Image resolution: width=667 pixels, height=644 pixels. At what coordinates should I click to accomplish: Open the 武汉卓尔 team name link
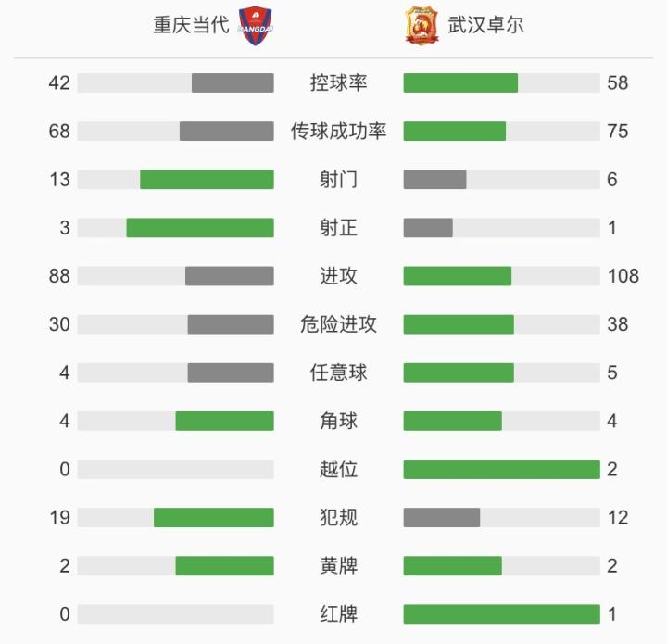(x=485, y=25)
